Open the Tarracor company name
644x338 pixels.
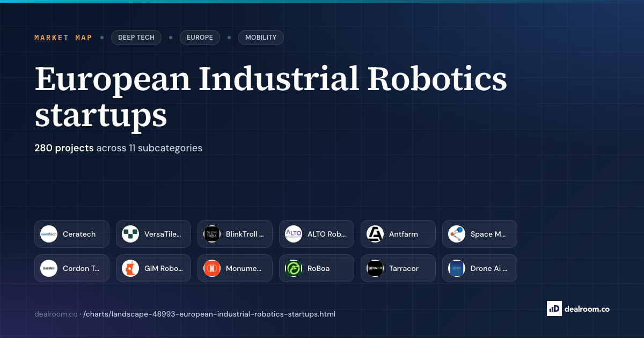tap(404, 268)
